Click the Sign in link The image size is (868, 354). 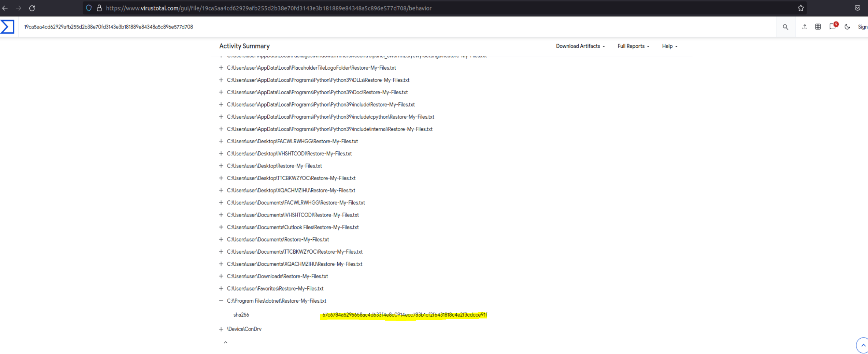[x=862, y=27]
